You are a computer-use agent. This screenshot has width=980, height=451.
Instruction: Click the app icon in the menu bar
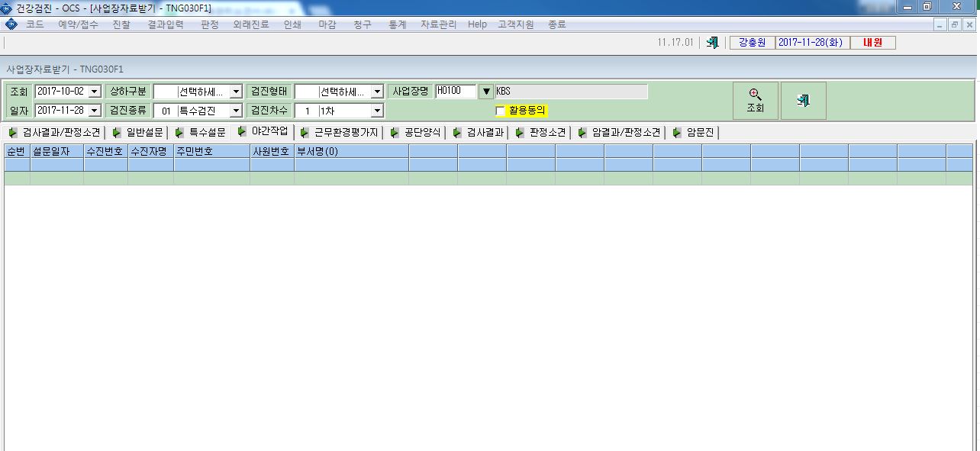11,24
